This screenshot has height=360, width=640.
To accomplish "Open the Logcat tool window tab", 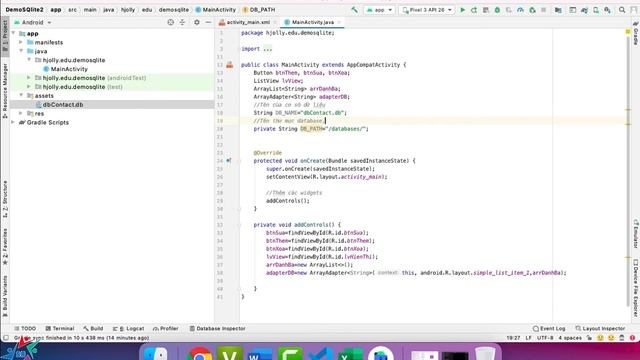I will 129,329.
